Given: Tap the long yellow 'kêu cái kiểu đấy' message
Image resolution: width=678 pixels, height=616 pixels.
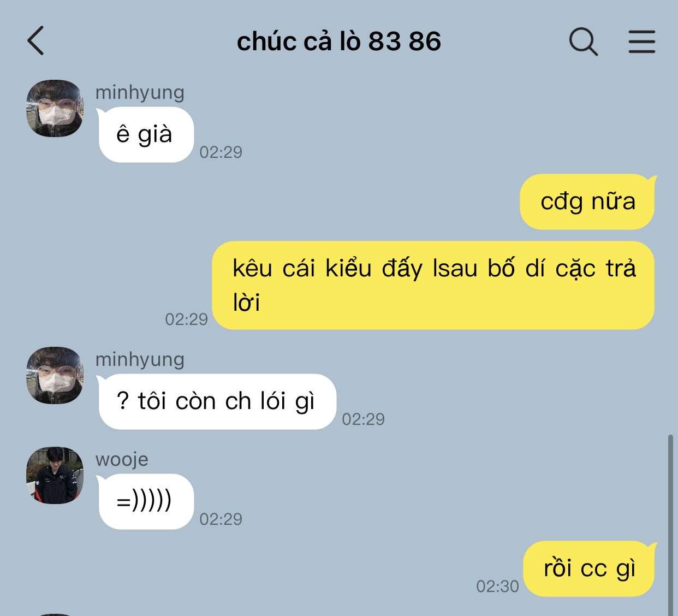Looking at the screenshot, I should 433,285.
